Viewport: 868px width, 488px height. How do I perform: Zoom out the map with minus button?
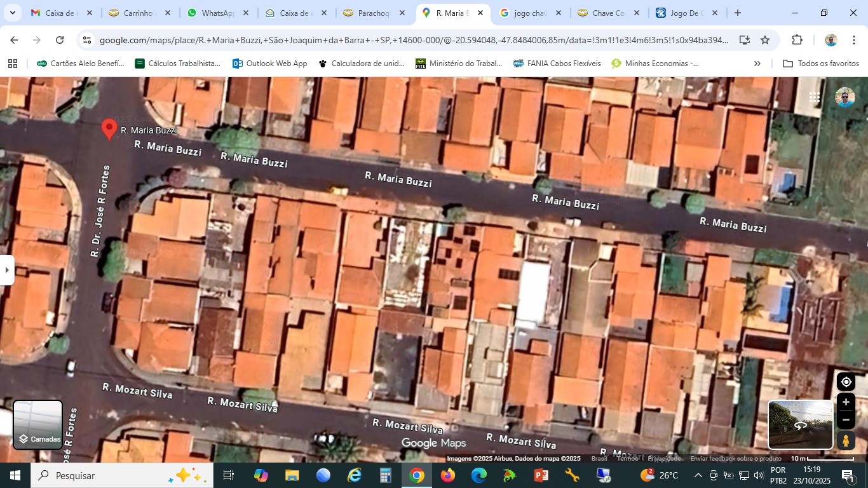click(x=846, y=419)
